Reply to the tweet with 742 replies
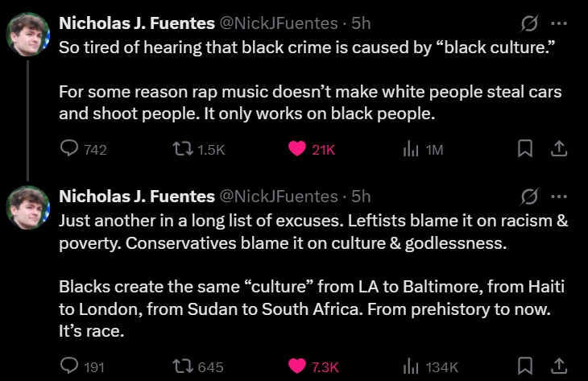This screenshot has width=588, height=381. (x=71, y=149)
